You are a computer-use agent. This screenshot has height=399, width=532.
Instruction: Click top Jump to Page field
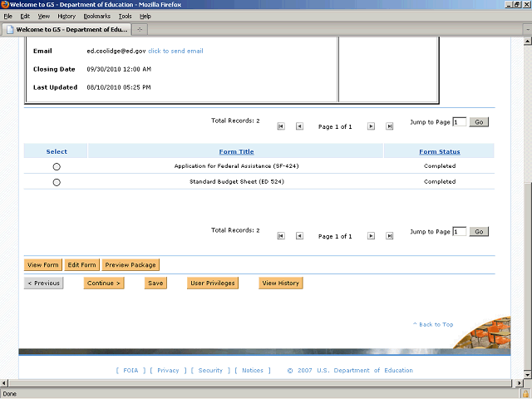point(460,122)
